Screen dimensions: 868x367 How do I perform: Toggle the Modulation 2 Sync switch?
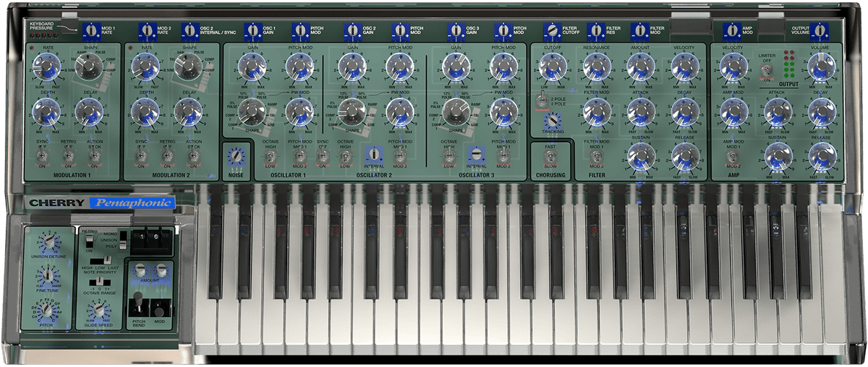click(x=141, y=154)
